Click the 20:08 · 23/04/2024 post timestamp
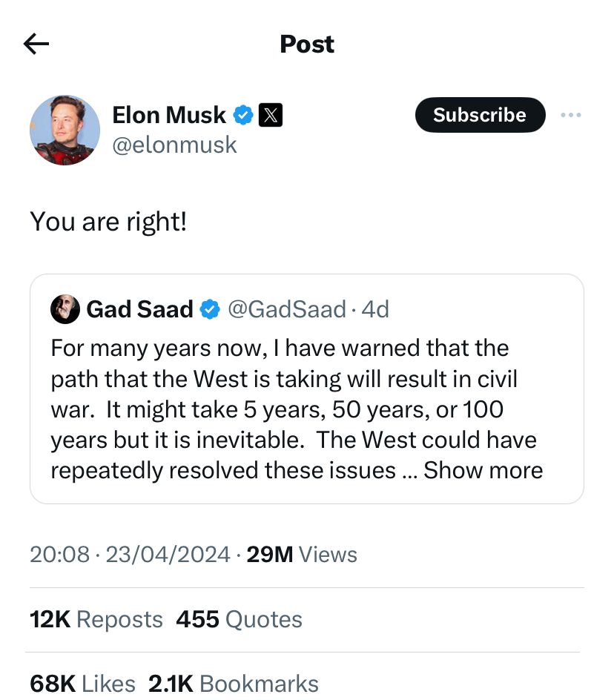The image size is (614, 700). pyautogui.click(x=130, y=554)
